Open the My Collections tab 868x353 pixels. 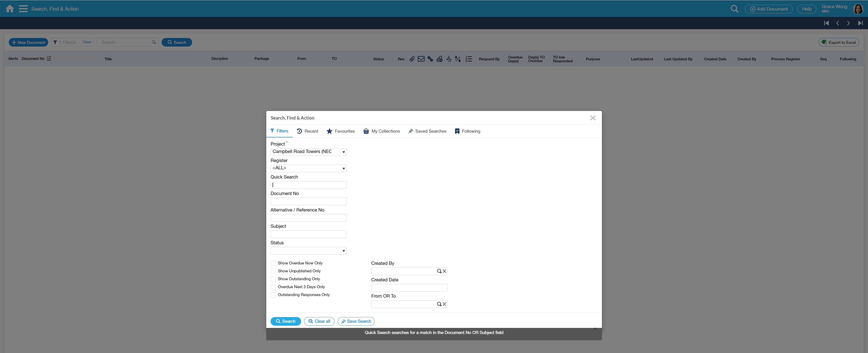coord(381,131)
